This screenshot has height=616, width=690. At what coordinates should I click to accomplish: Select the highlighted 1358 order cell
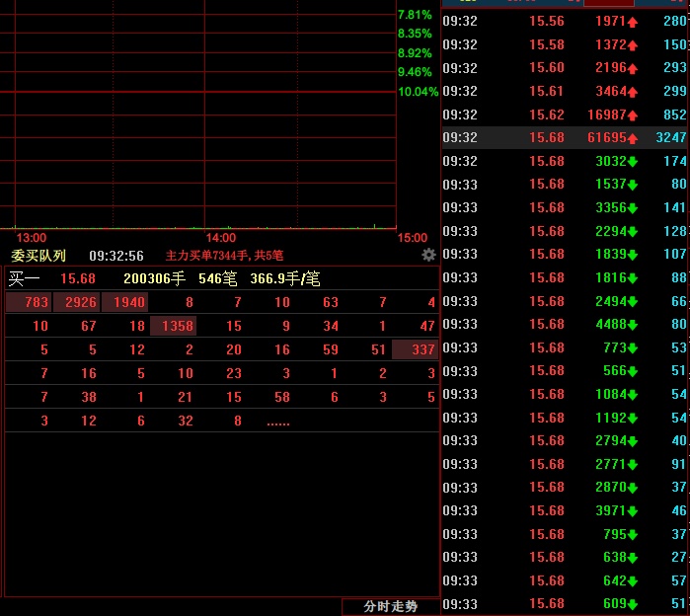point(173,326)
